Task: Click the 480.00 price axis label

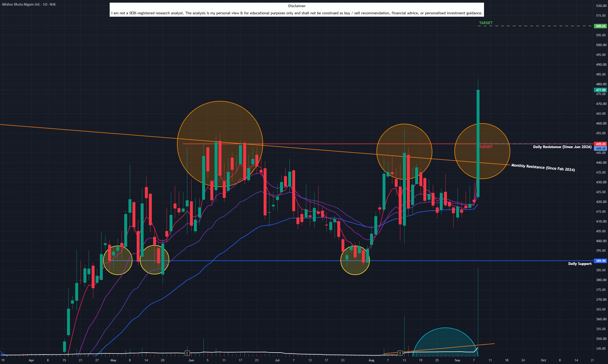Action: point(601,84)
